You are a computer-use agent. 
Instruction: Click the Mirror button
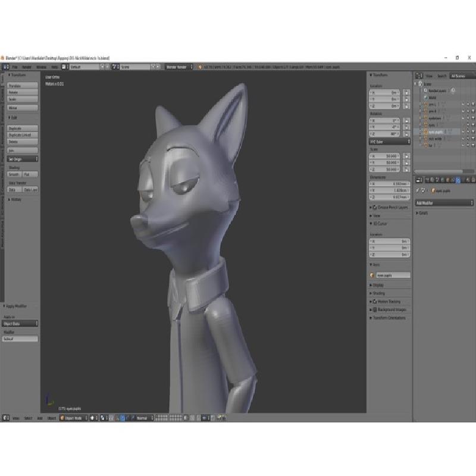point(23,108)
